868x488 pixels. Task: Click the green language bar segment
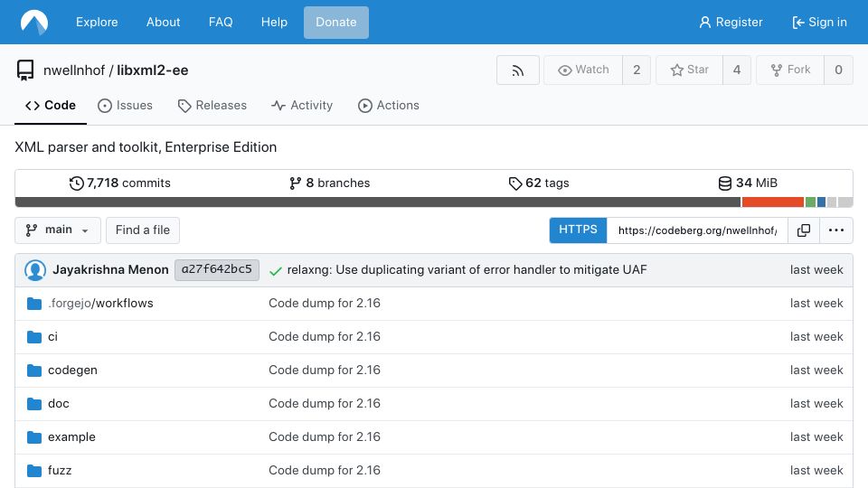(810, 202)
